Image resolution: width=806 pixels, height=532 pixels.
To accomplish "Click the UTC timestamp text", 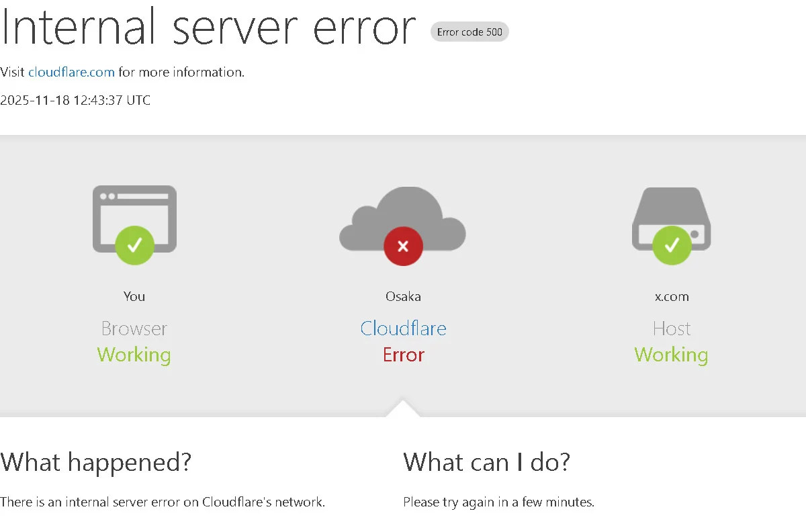I will point(75,101).
